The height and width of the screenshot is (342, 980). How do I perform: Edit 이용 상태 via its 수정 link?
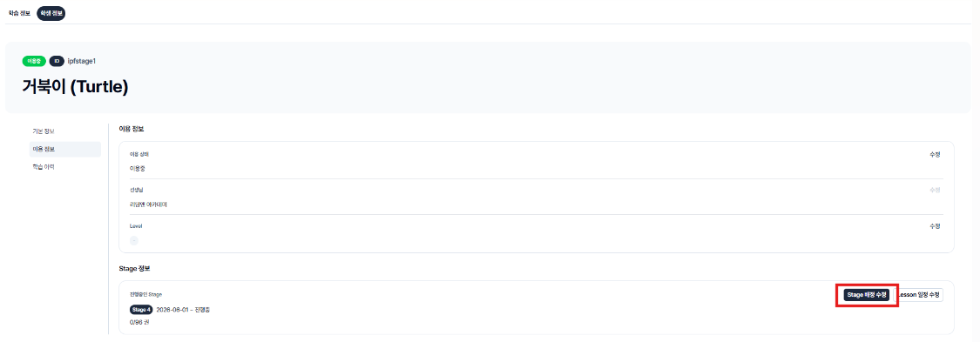tap(935, 154)
